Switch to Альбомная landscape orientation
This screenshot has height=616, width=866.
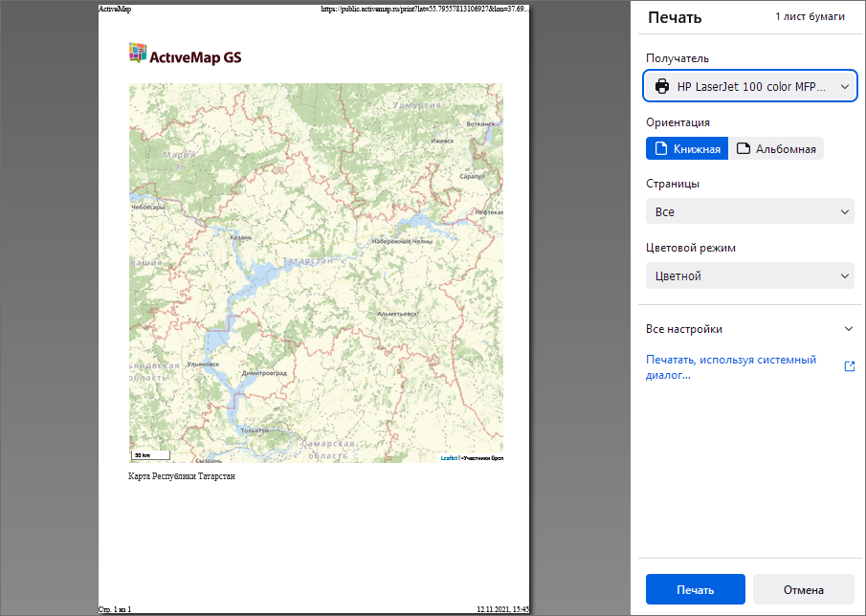tap(776, 149)
